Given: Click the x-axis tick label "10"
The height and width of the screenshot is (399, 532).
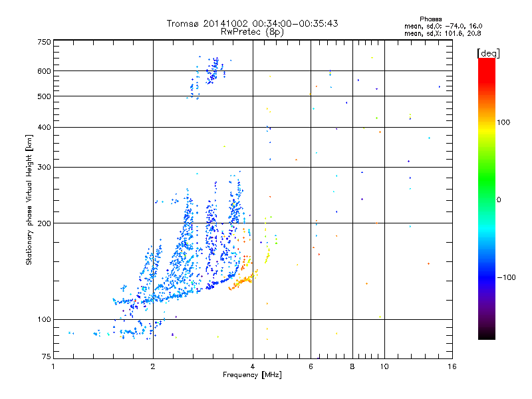Looking at the screenshot, I should (384, 366).
